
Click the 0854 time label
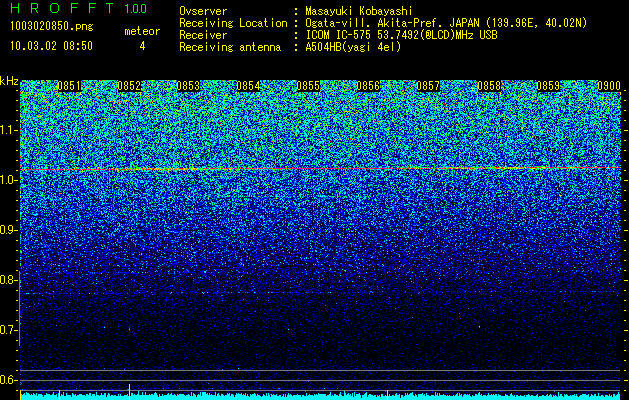point(248,86)
